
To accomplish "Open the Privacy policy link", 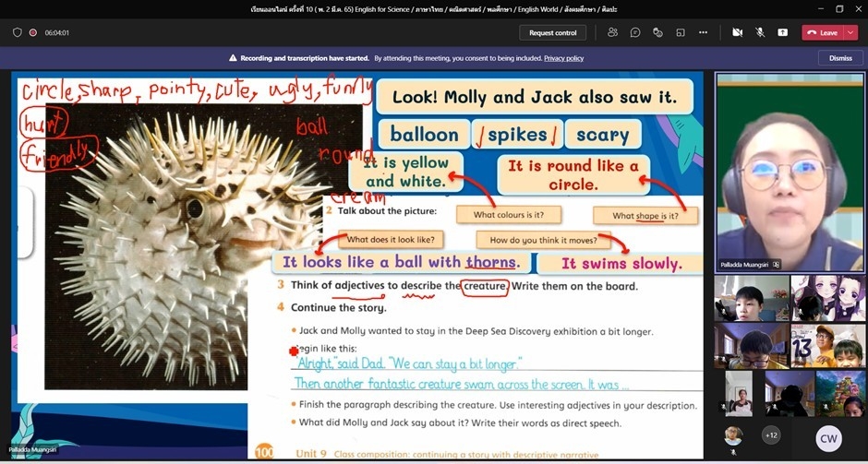I will point(563,58).
